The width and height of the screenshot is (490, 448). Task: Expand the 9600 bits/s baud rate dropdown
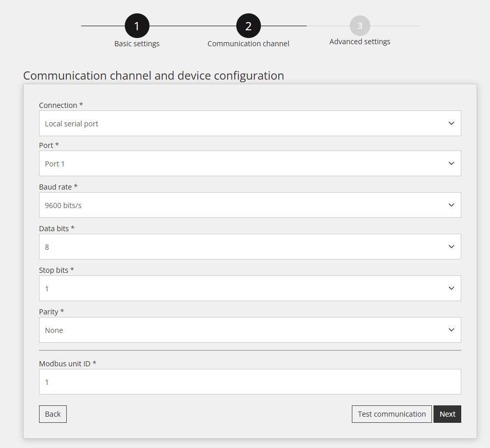pyautogui.click(x=250, y=205)
